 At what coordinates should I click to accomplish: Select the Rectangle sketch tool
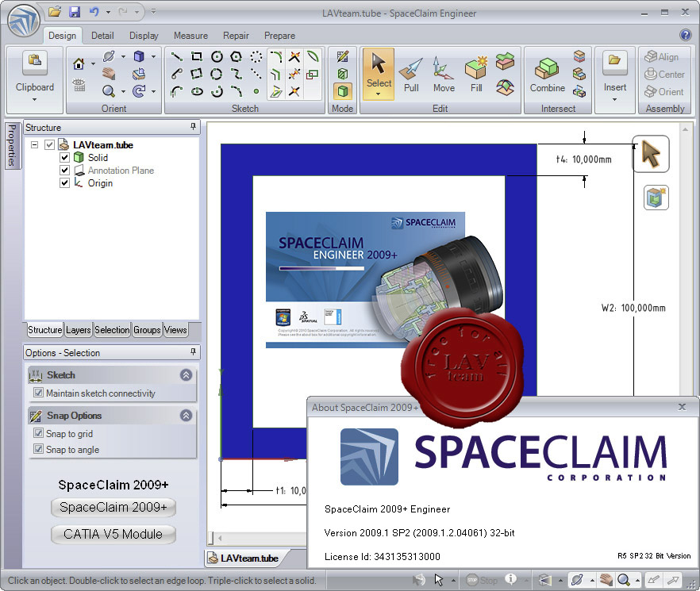click(197, 56)
